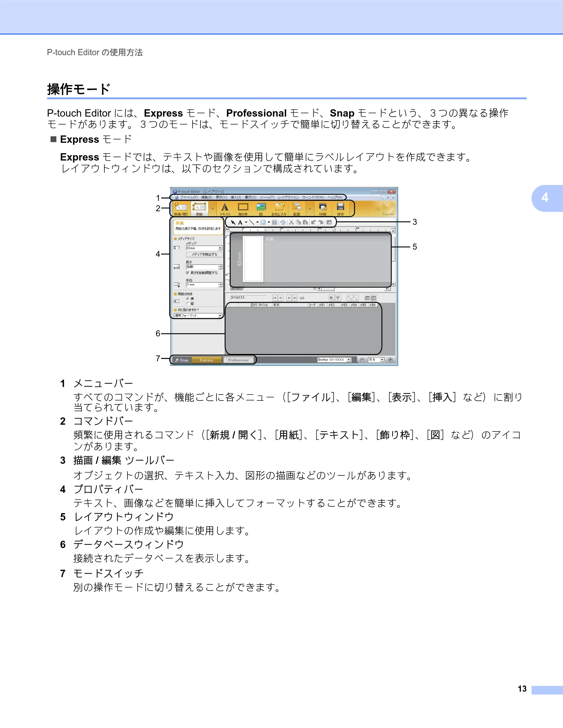Expand the line tool dropdown arrow
563x728 pixels.
click(257, 222)
